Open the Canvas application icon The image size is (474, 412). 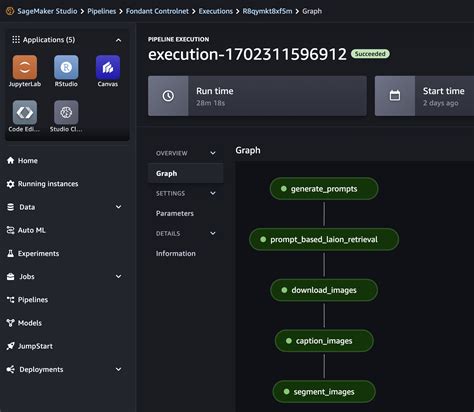[x=108, y=67]
